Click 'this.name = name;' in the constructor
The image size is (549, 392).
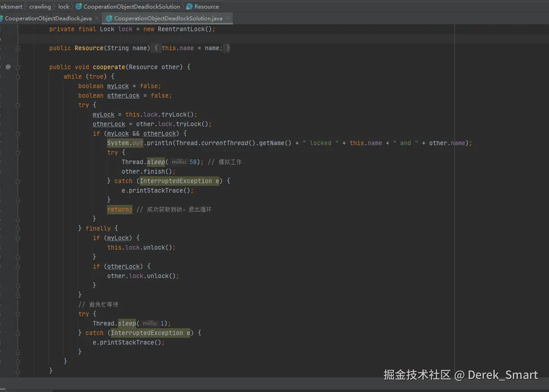[192, 48]
